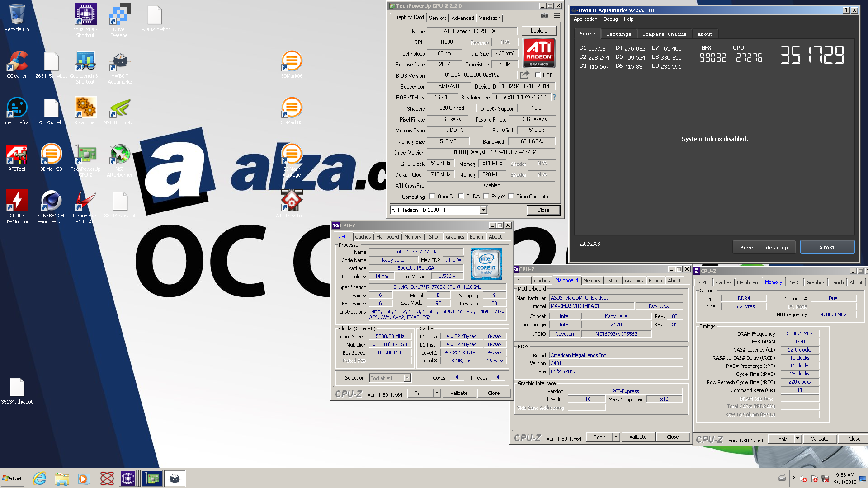Toggle the PhysX computing checkbox
This screenshot has height=488, width=868.
[486, 197]
